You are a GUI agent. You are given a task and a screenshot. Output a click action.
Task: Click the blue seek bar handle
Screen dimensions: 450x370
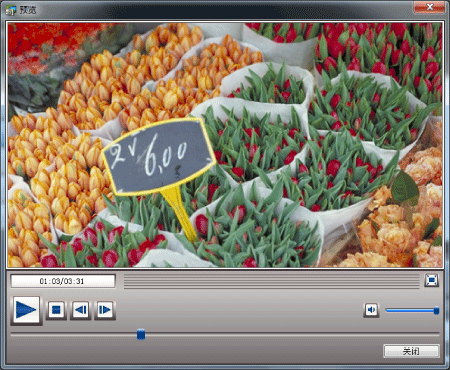click(141, 334)
